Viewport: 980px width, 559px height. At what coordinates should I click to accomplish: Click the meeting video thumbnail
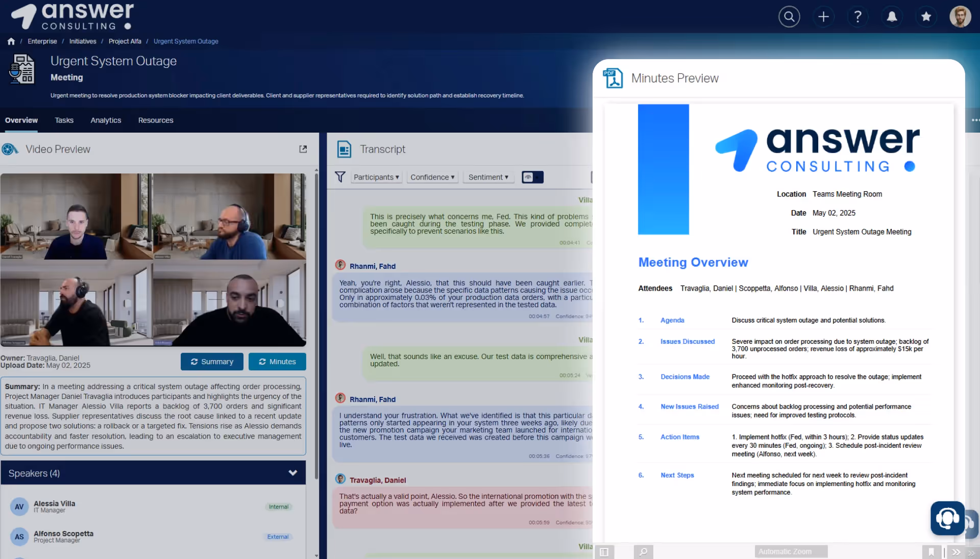153,260
